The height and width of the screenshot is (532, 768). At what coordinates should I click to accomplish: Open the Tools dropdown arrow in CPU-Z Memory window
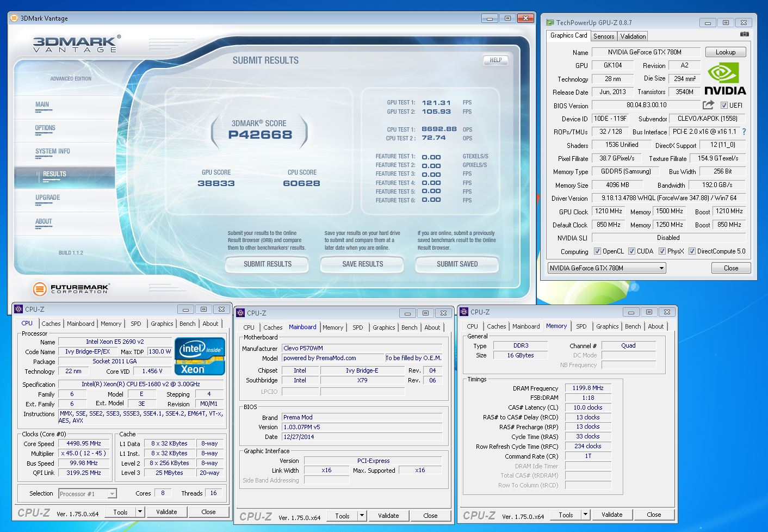point(585,515)
